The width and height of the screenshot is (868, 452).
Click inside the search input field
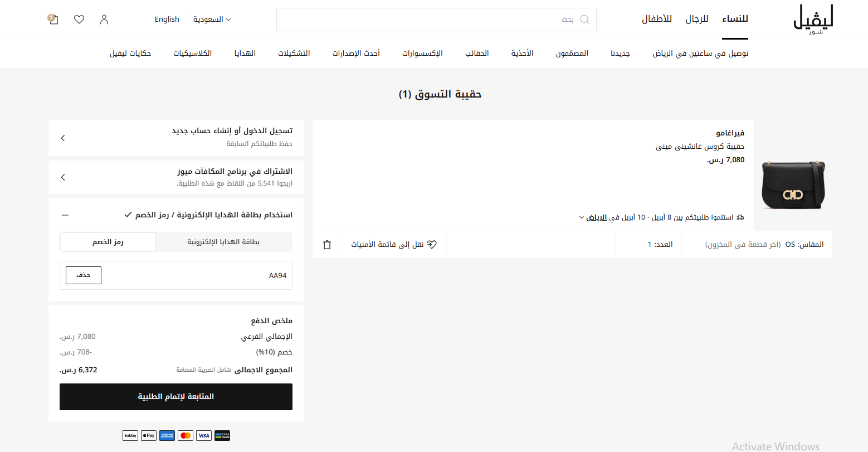pyautogui.click(x=435, y=19)
